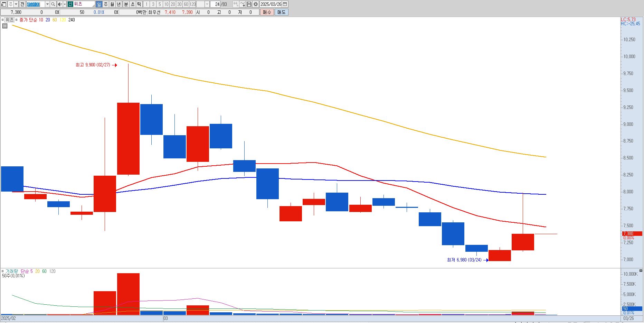Screen dimensions: 644x323
Task: Click the 매수 buy button
Action: tap(267, 12)
